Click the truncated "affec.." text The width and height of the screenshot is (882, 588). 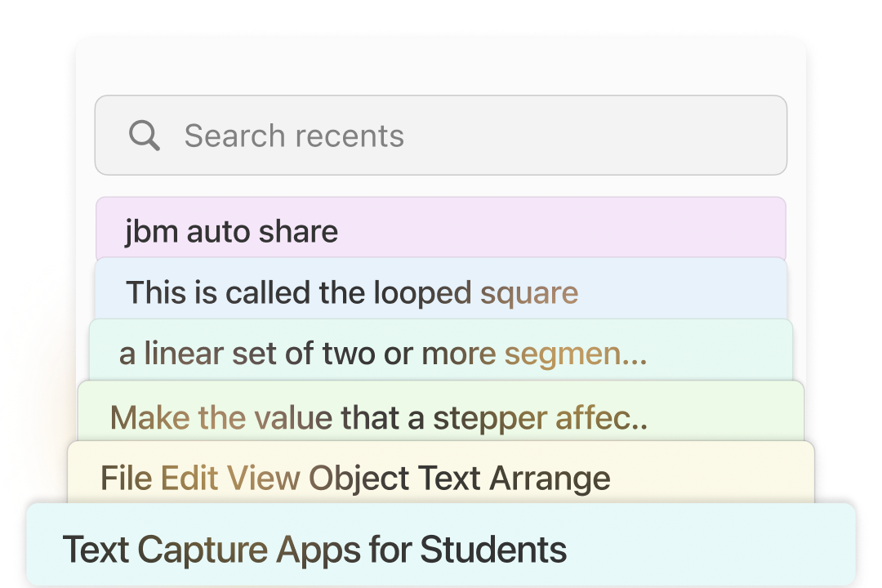pos(601,418)
